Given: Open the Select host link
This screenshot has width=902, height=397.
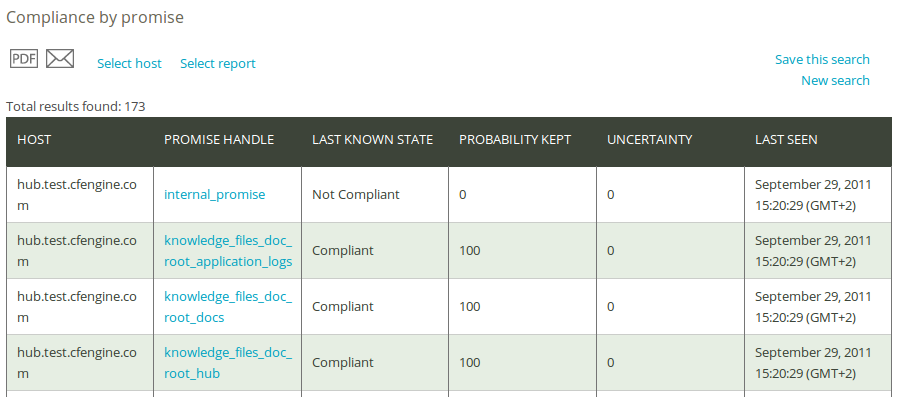Looking at the screenshot, I should point(129,63).
